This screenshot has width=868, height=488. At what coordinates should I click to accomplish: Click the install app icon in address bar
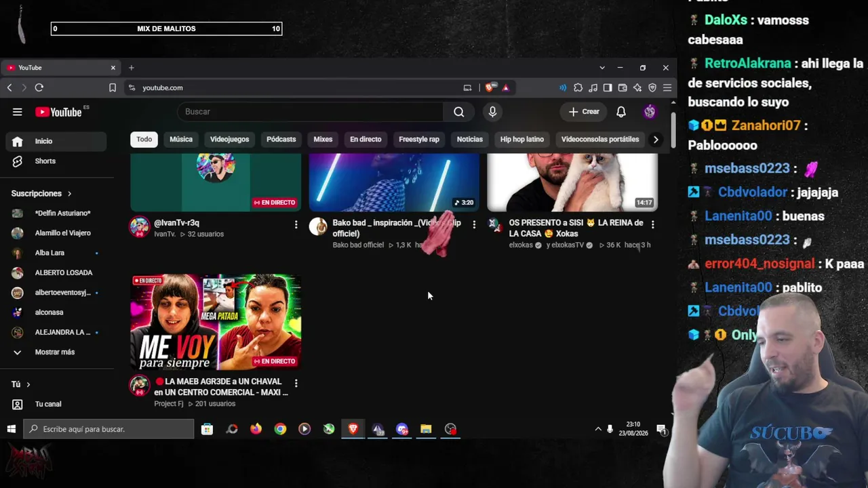(x=467, y=87)
